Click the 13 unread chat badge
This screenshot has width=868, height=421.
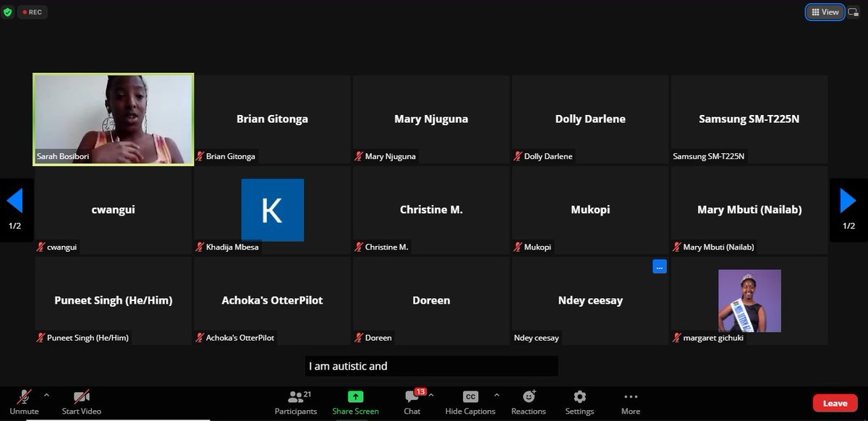(x=420, y=392)
